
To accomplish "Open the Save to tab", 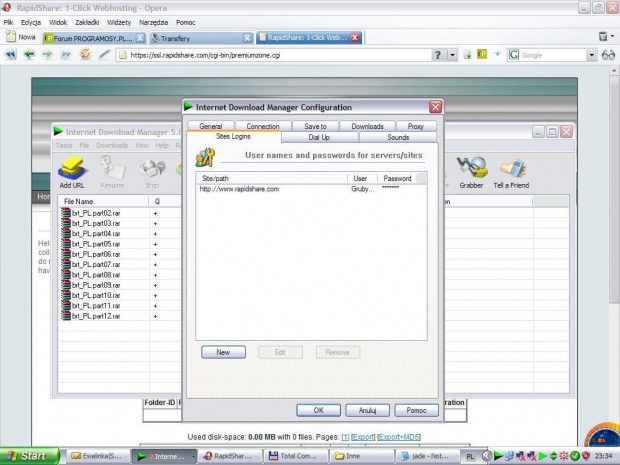I will 315,126.
